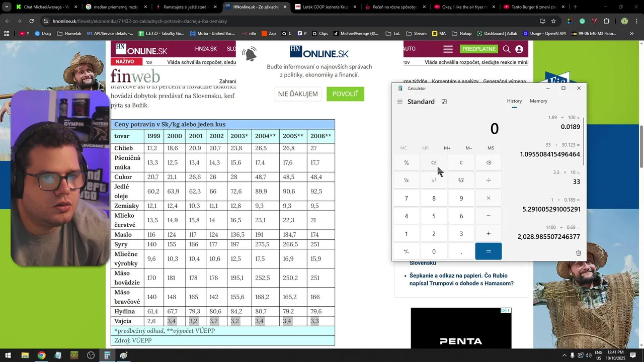Switch to the 'Tento Burger ti zmeni' tab
644x362 pixels.
(x=535, y=7)
